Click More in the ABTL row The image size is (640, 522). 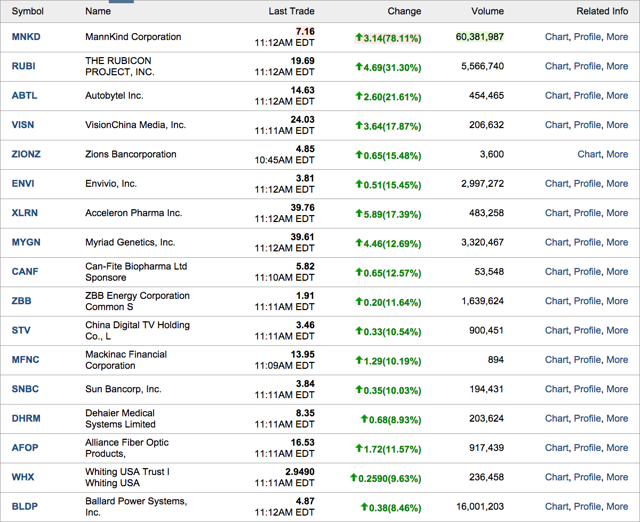[x=617, y=96]
